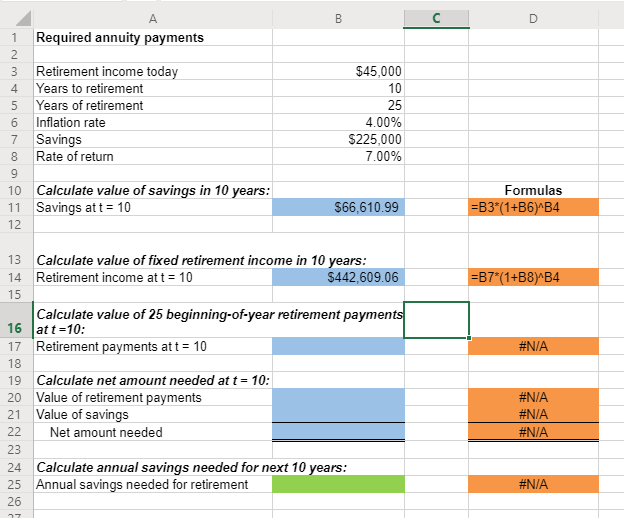This screenshot has width=624, height=518.
Task: Select blue cell next to Value of retirement payments
Action: [338, 397]
